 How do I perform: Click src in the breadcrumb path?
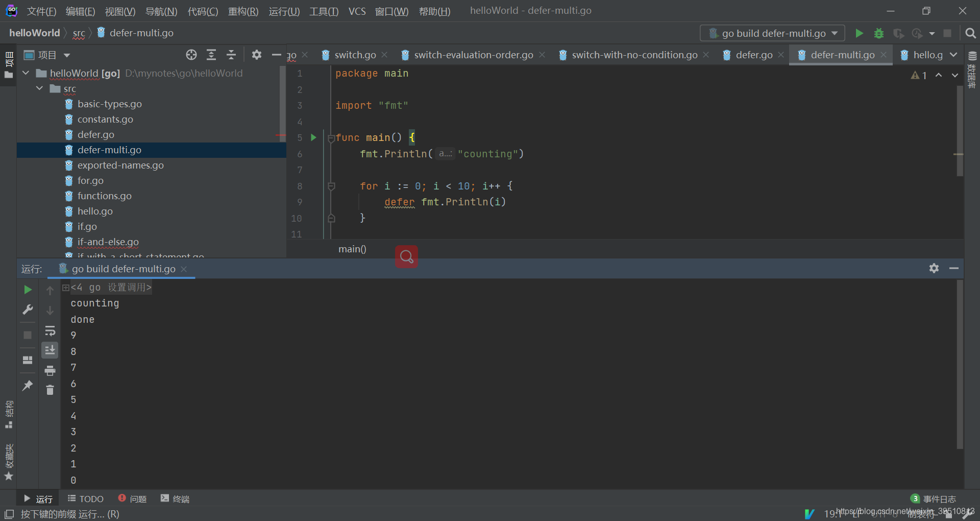(x=79, y=33)
